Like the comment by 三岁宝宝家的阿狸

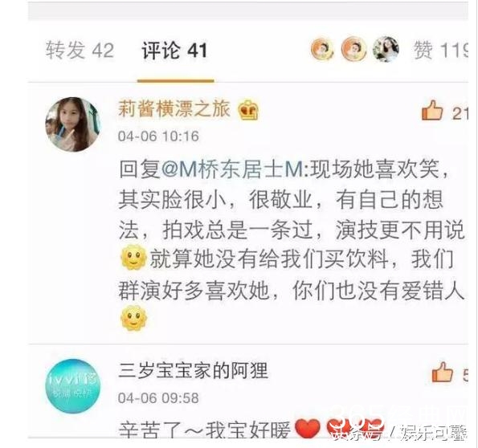[x=442, y=373]
